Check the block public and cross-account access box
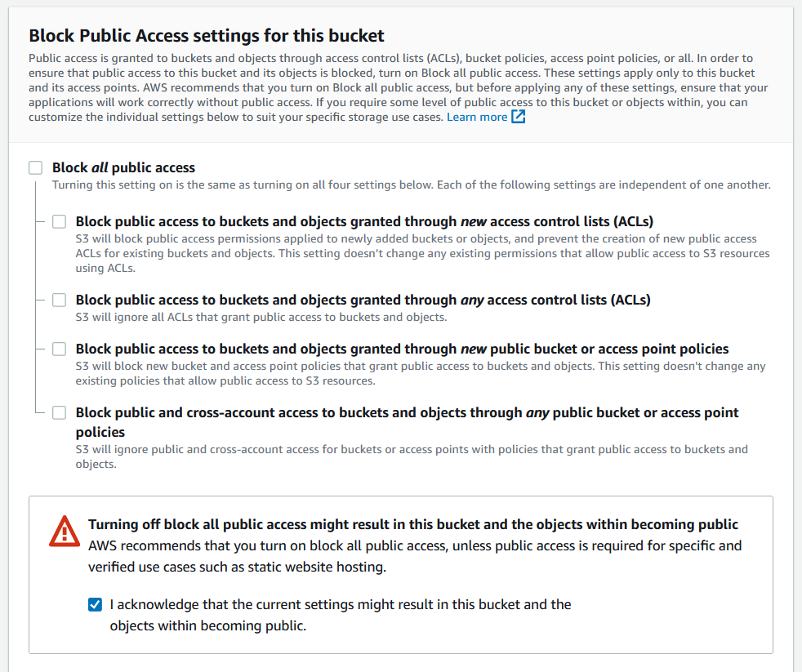This screenshot has width=802, height=672. (x=60, y=412)
